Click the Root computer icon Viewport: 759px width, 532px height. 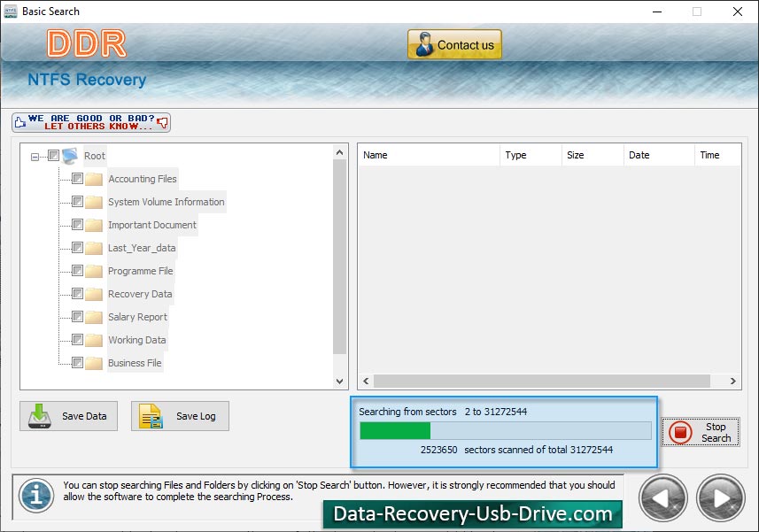pyautogui.click(x=70, y=156)
